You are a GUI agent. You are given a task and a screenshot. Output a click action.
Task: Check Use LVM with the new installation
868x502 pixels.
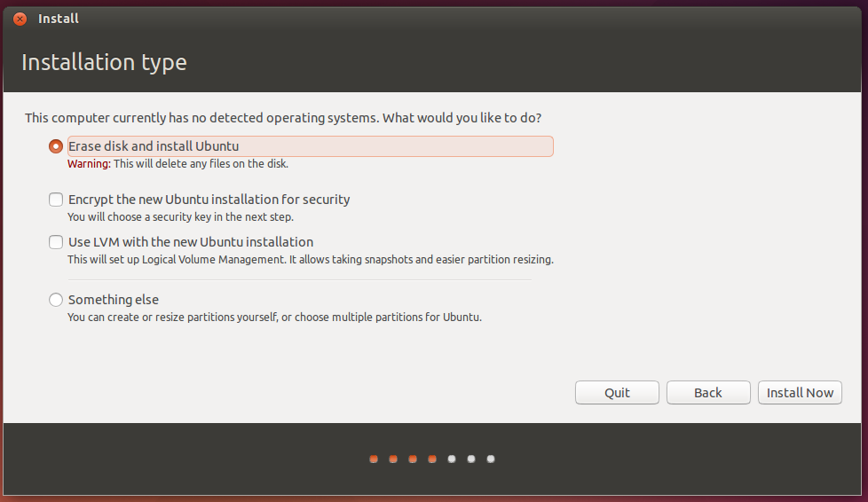coord(55,242)
